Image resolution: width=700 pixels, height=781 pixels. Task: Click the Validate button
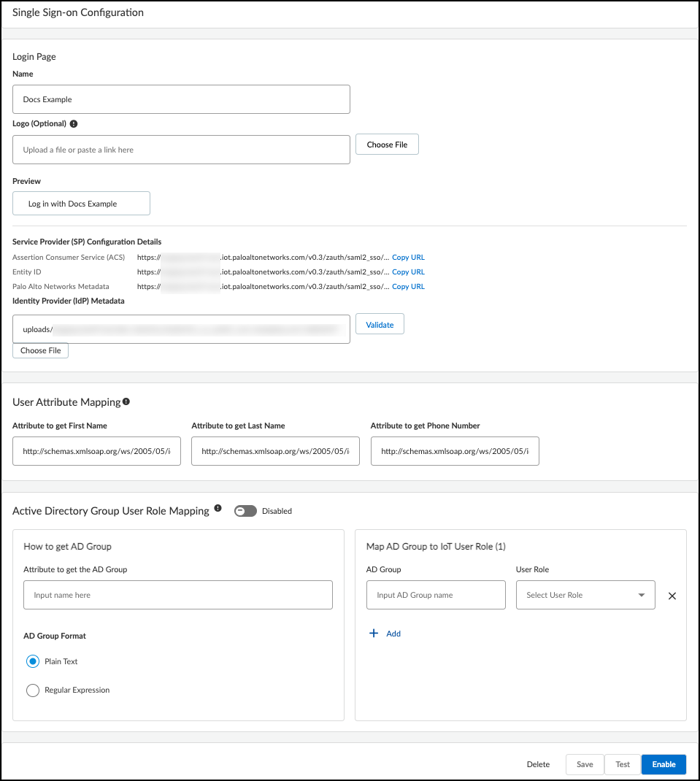coord(380,325)
